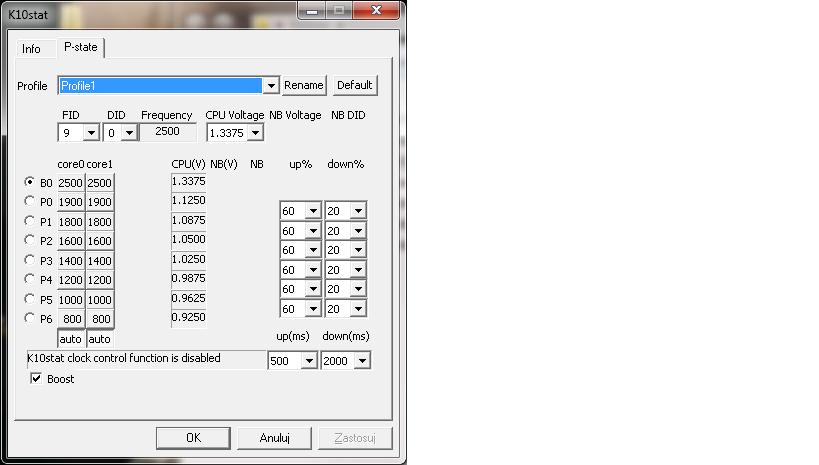819x465 pixels.
Task: Select the P1 radio button
Action: [x=30, y=221]
